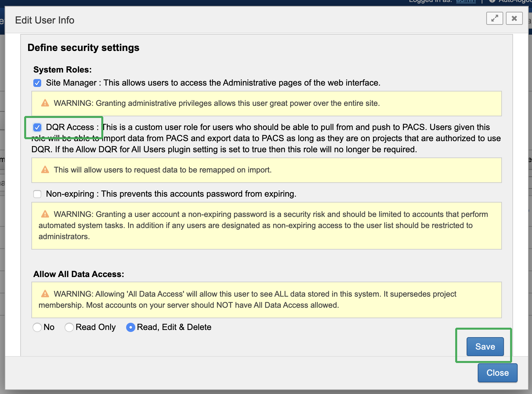Click the Site Manager label text
The image size is (532, 394).
pyautogui.click(x=71, y=83)
